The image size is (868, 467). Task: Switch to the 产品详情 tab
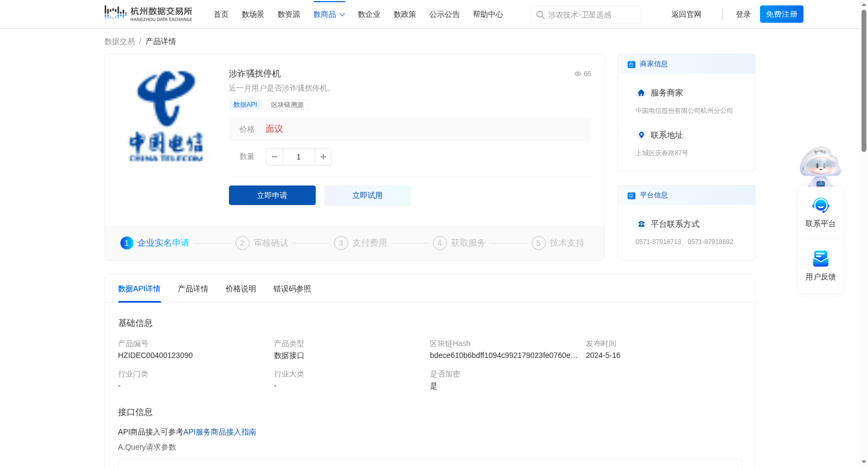click(x=193, y=289)
